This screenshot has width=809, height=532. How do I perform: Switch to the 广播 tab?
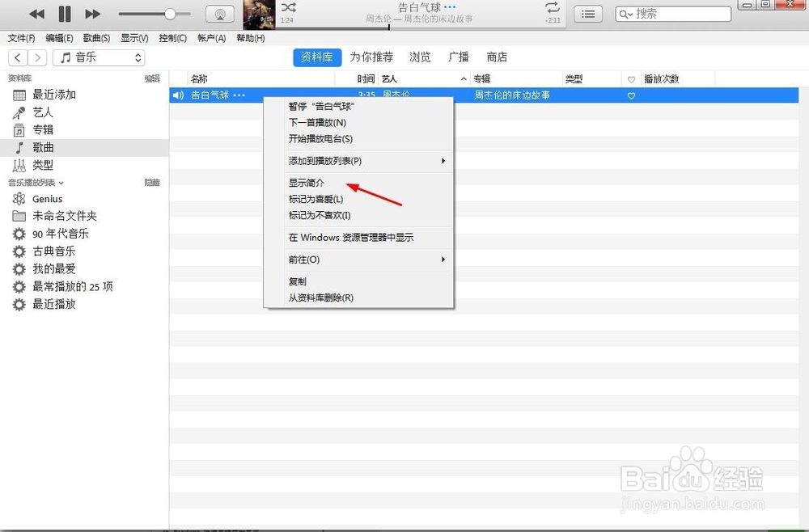[458, 57]
